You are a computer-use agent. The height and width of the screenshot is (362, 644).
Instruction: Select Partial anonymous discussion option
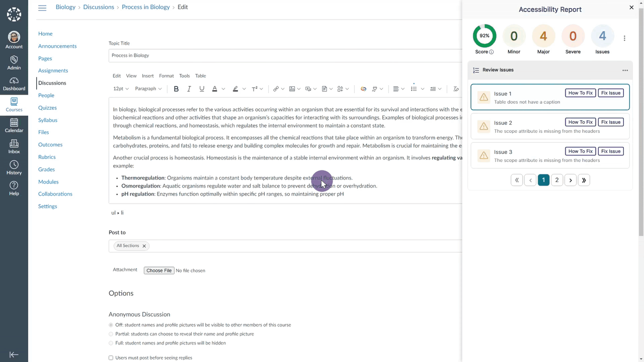(x=111, y=334)
